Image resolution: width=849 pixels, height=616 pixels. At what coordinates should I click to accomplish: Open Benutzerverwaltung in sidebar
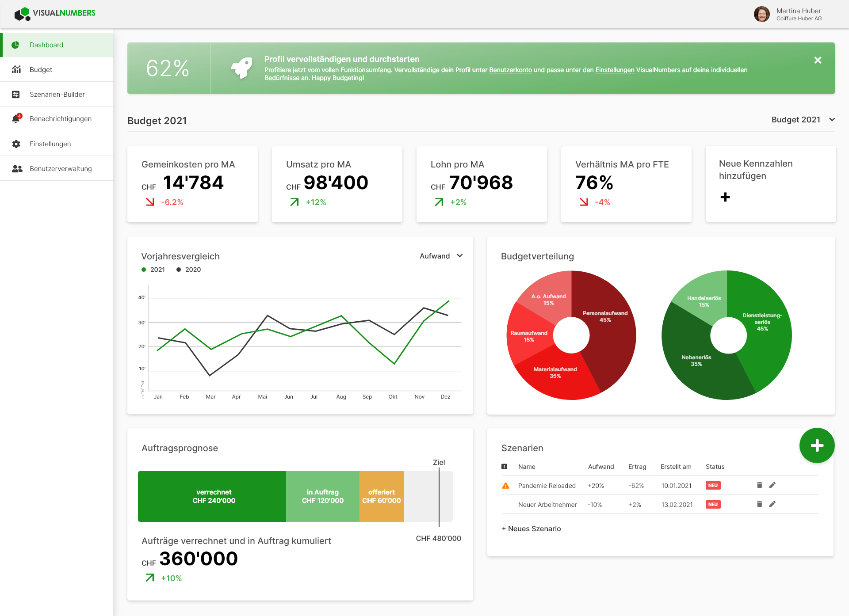(x=57, y=168)
